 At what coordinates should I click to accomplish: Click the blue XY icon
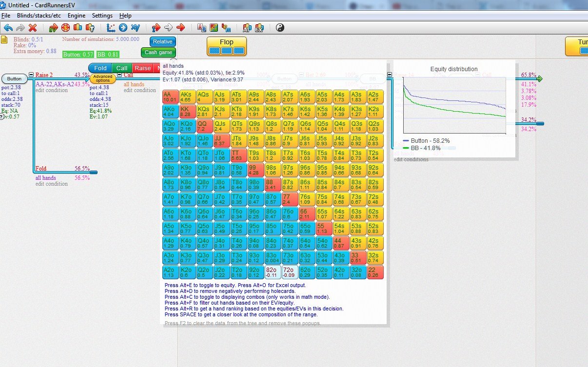135,27
